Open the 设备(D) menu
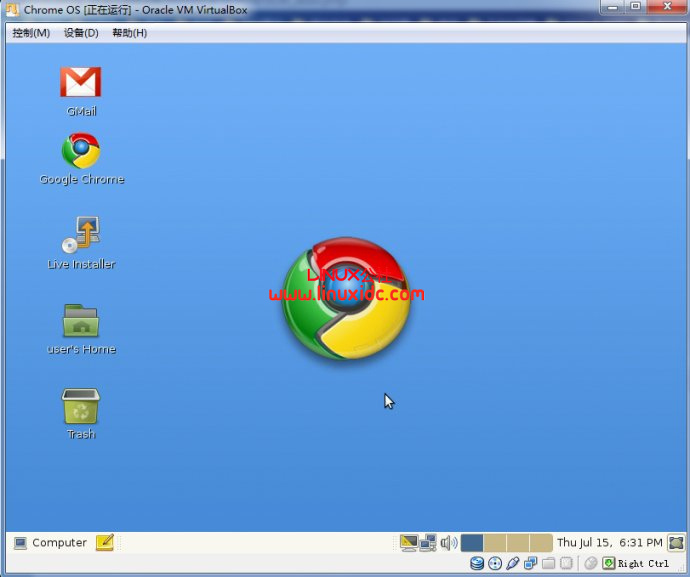Screen dimensions: 690x577 point(81,33)
